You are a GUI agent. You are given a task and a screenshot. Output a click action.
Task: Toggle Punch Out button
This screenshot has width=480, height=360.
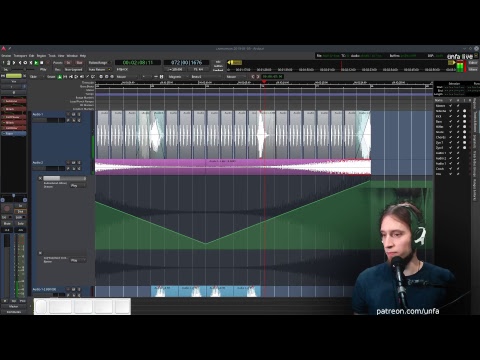(79, 63)
